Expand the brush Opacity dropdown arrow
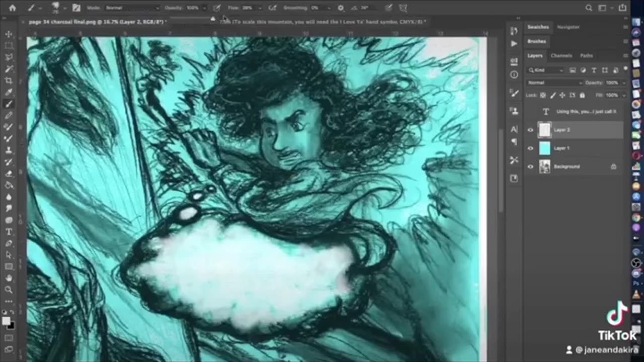 [x=204, y=8]
